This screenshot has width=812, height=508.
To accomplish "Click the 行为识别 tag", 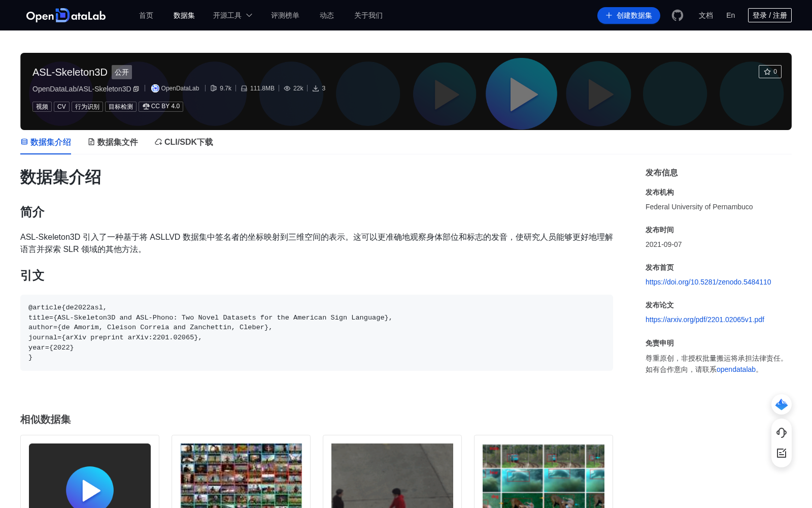I will click(x=87, y=107).
